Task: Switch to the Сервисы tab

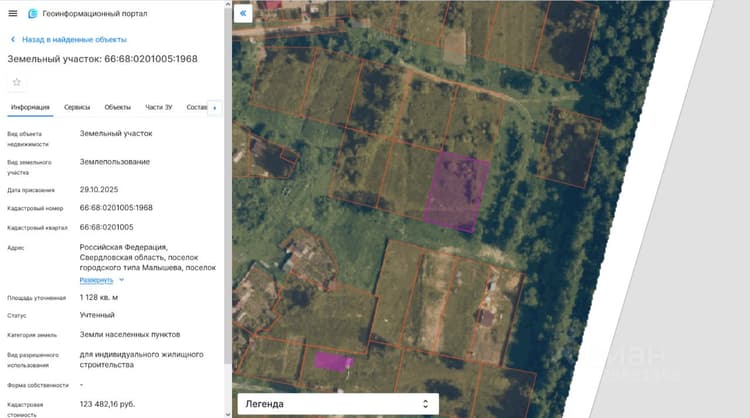Action: click(77, 107)
